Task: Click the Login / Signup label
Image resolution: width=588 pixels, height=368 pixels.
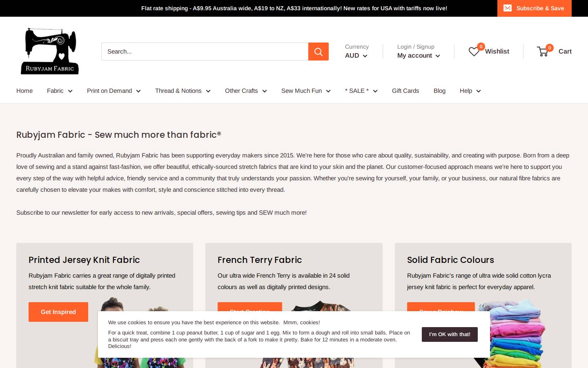Action: 416,47
